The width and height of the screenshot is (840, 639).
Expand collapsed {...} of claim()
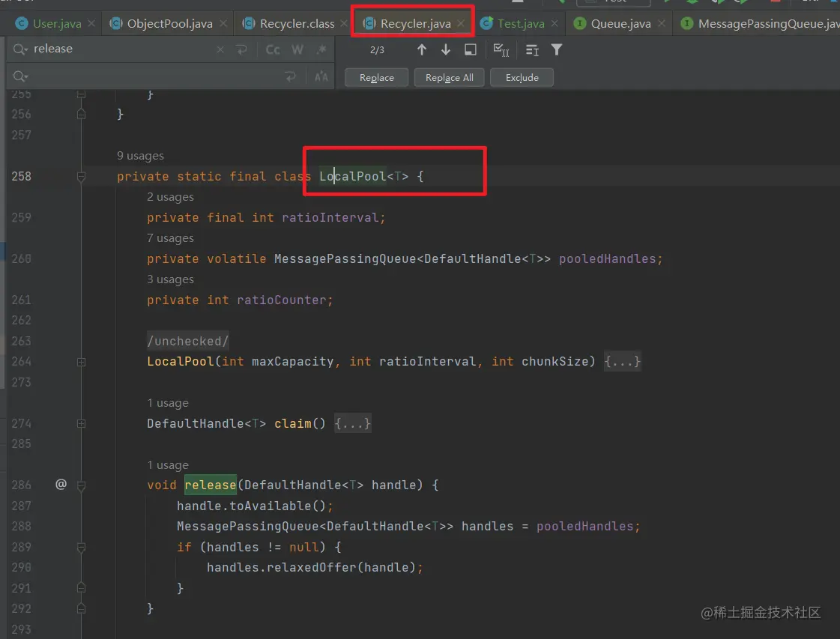tap(352, 423)
